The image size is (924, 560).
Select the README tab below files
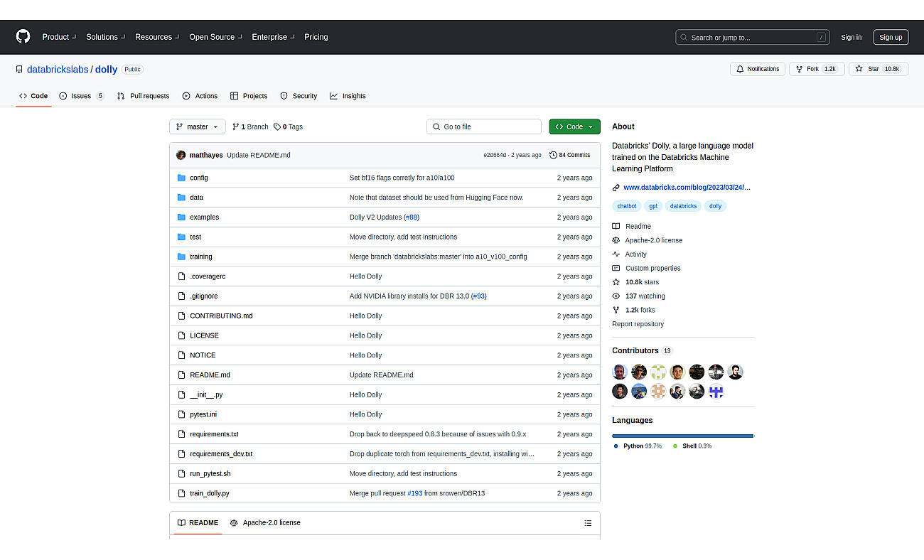[x=198, y=523]
